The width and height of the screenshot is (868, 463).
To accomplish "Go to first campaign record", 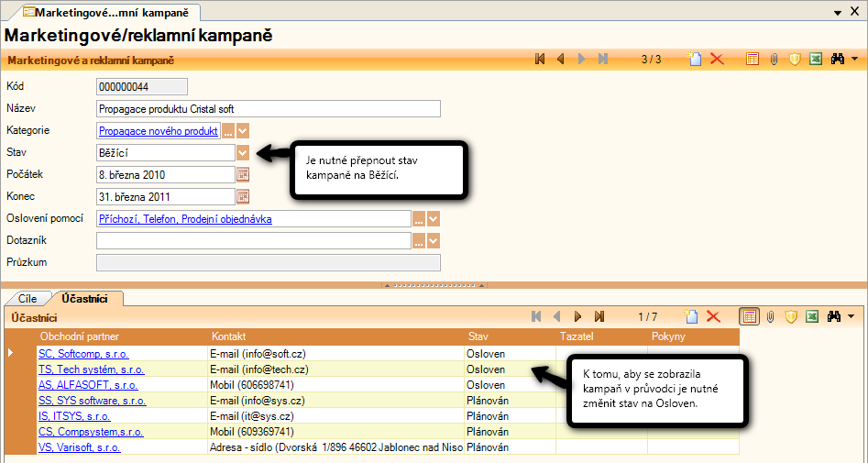I will point(540,59).
